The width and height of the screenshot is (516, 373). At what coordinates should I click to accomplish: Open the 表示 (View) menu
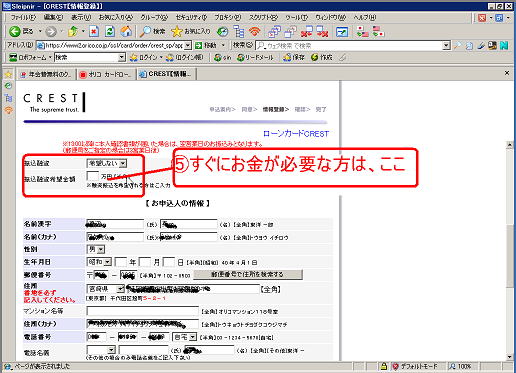(81, 17)
